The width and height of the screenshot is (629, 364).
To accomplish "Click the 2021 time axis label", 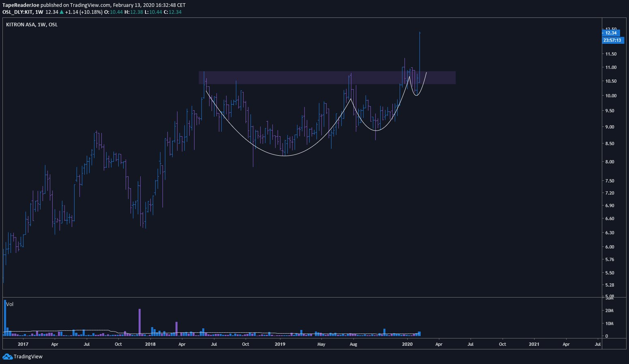I will [534, 344].
